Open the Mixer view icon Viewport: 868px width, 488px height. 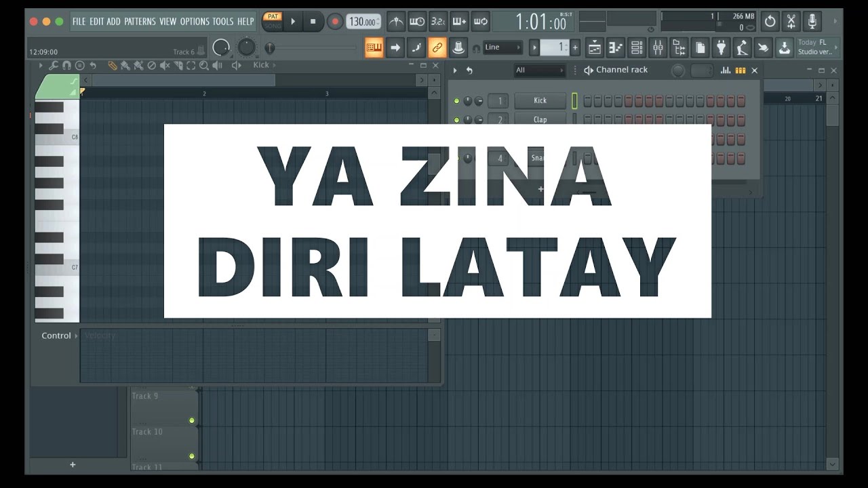658,47
